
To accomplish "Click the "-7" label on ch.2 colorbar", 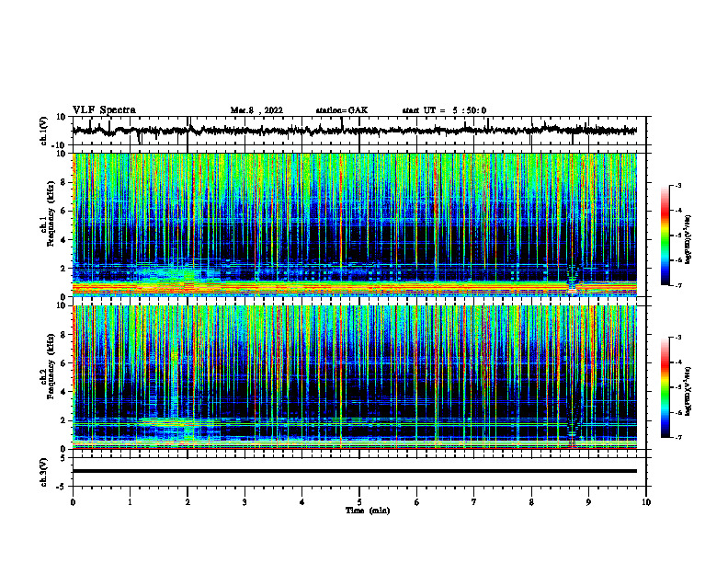I will 678,437.
